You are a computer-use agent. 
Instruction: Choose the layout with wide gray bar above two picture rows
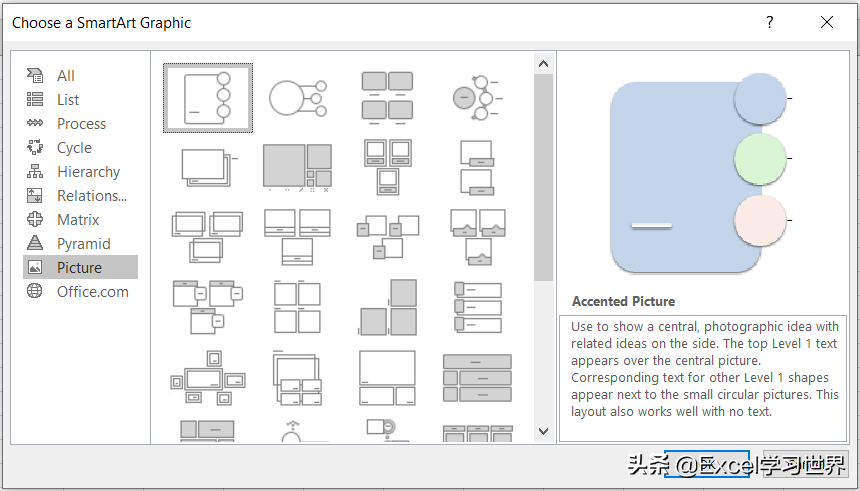point(477,378)
